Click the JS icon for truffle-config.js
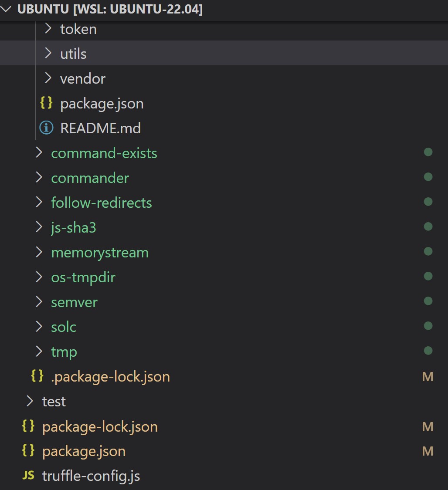The height and width of the screenshot is (490, 448). 27,476
